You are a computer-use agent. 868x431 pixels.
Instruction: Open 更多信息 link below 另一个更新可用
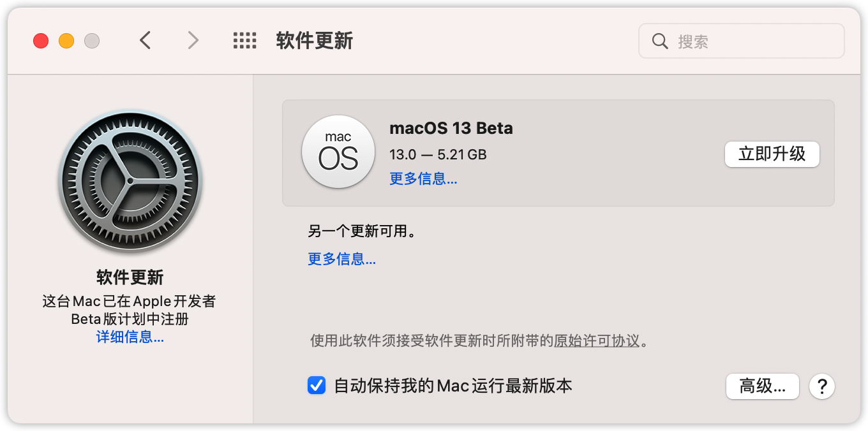[341, 259]
